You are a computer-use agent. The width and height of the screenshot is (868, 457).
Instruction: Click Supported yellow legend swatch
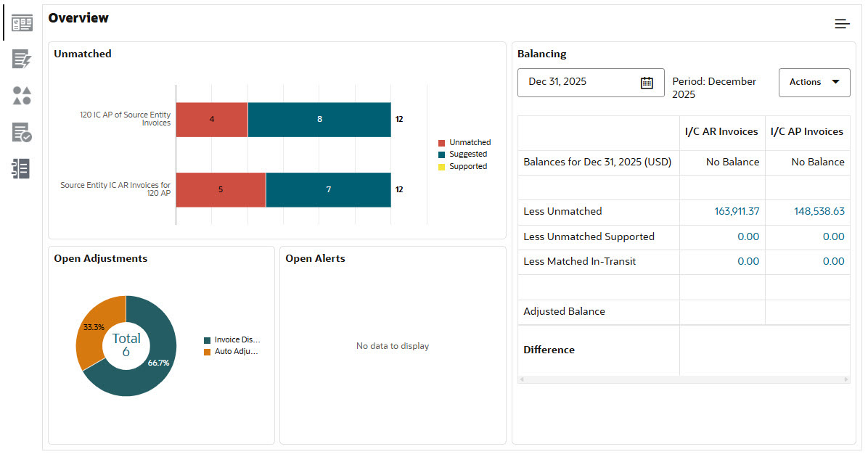click(442, 167)
